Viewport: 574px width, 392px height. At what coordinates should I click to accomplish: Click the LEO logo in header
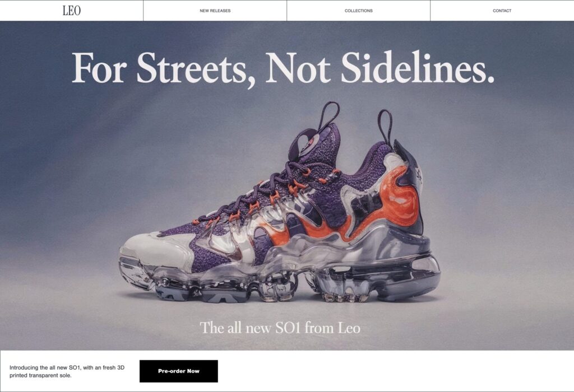point(71,11)
